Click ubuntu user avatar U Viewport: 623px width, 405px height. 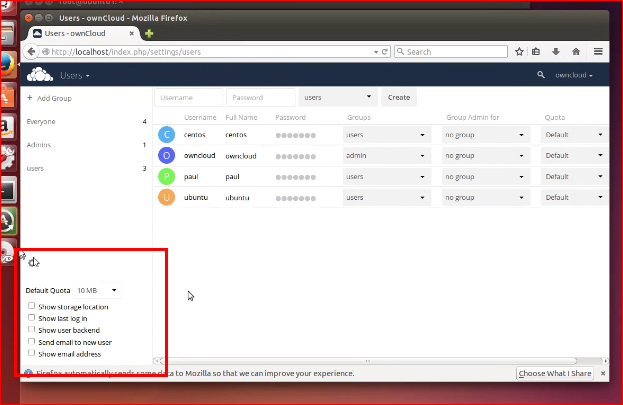click(166, 198)
